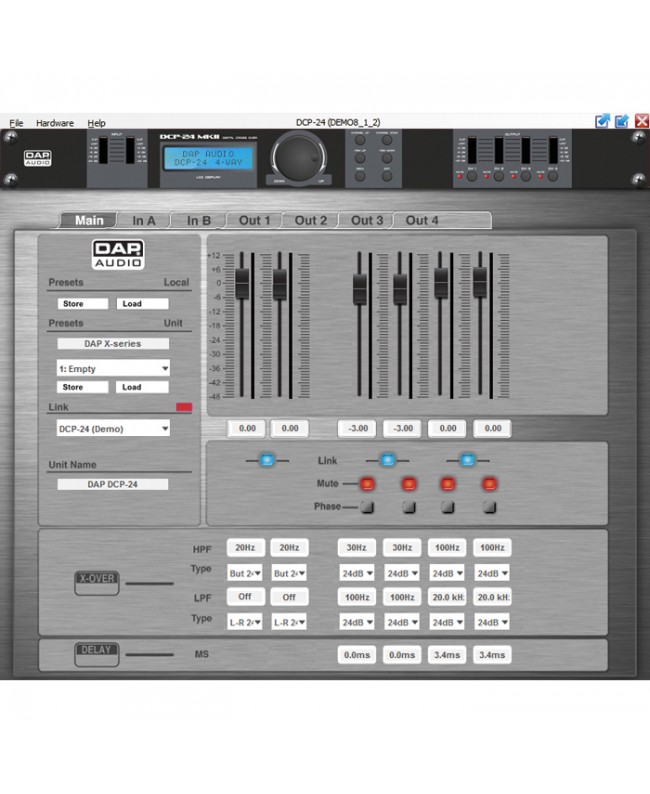Click Out 3 HPF 100Hz frequency field
650x794 pixels.
pos(447,547)
